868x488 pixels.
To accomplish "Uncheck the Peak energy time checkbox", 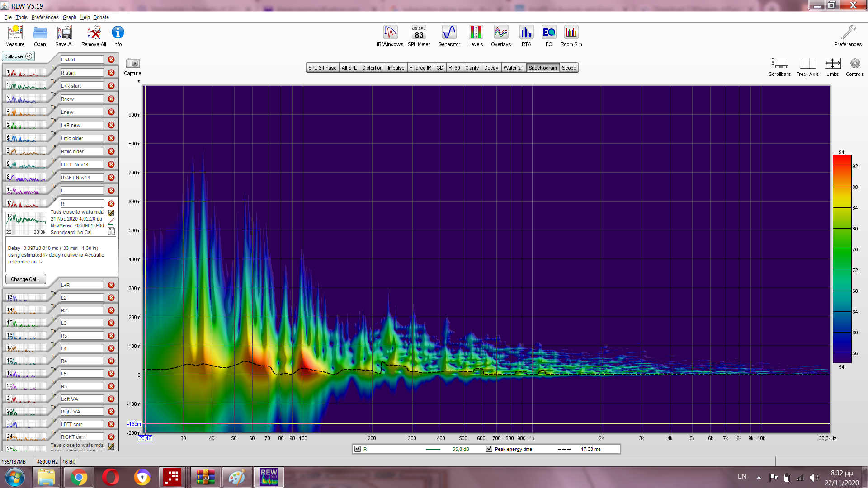I will pos(489,449).
